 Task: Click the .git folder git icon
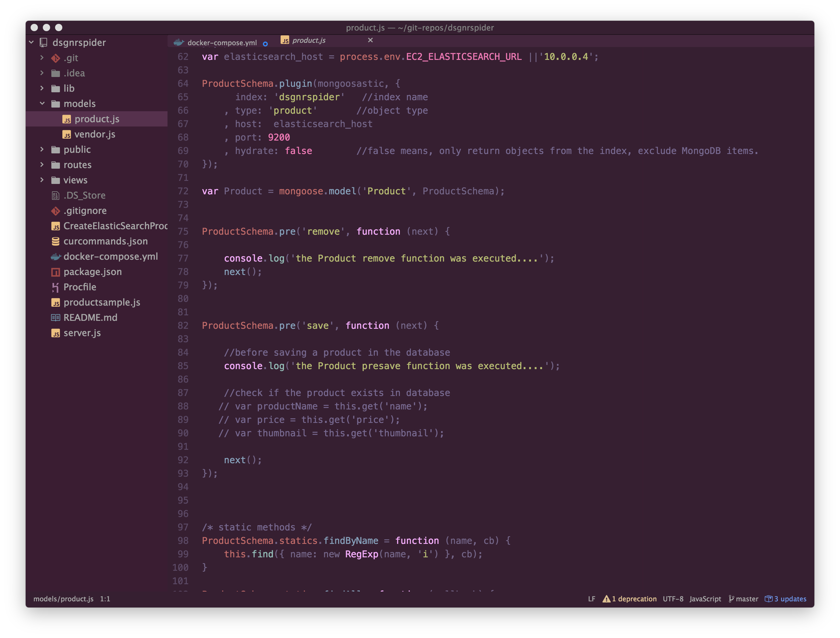(55, 58)
